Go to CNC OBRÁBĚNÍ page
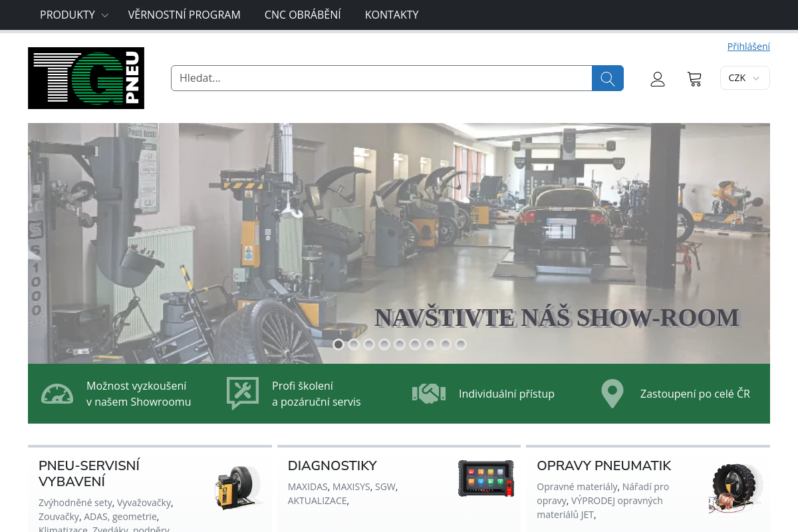 click(303, 15)
